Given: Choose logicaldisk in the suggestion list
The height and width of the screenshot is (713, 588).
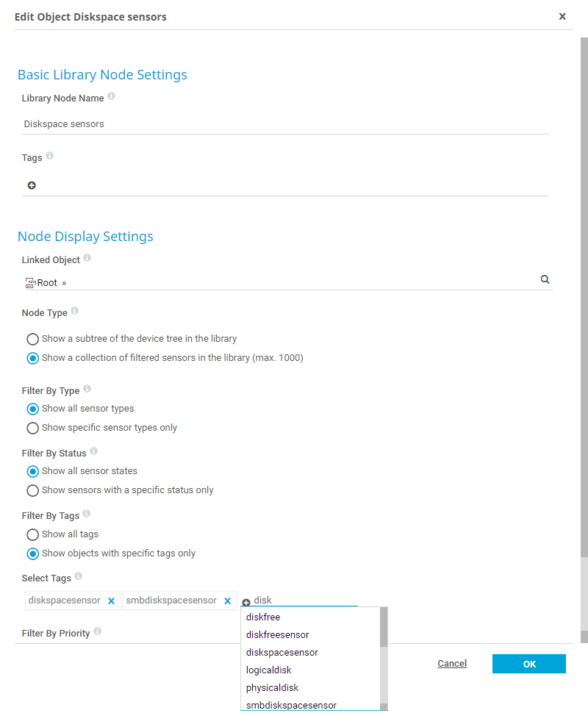Looking at the screenshot, I should [269, 670].
